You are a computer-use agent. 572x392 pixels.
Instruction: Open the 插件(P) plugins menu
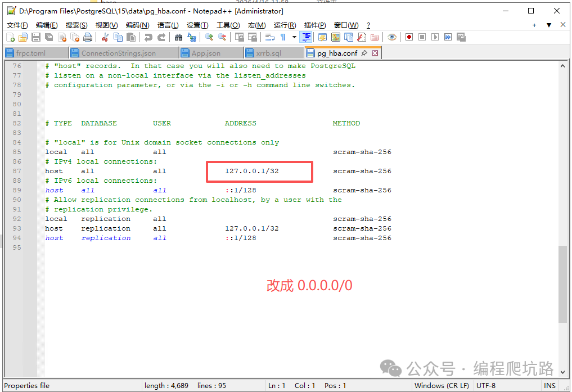point(314,25)
